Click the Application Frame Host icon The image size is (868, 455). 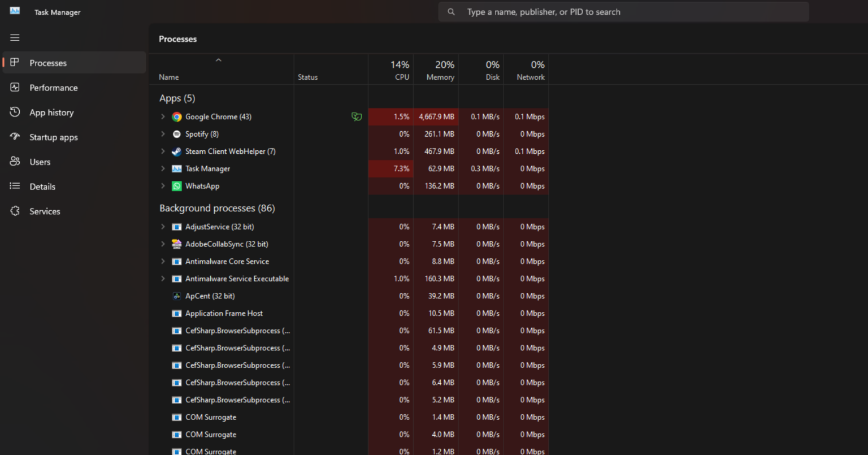coord(177,313)
